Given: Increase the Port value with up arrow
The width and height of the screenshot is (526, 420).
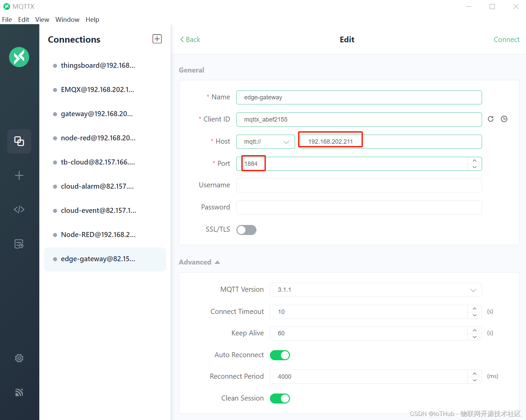Looking at the screenshot, I should coord(475,160).
